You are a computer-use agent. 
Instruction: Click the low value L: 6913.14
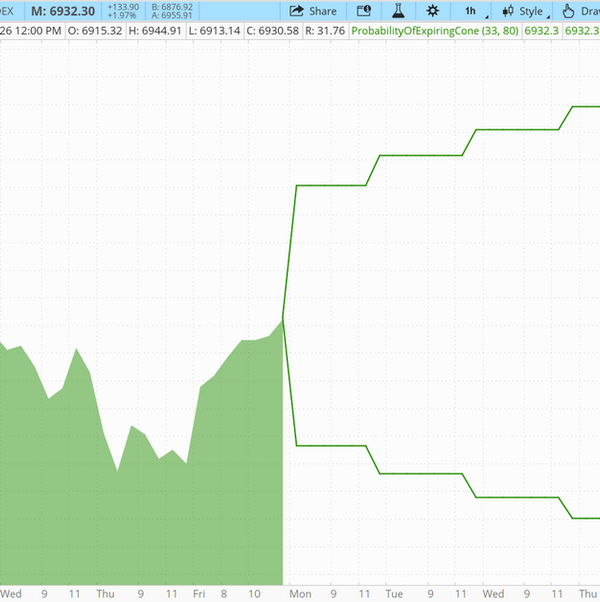coord(215,31)
